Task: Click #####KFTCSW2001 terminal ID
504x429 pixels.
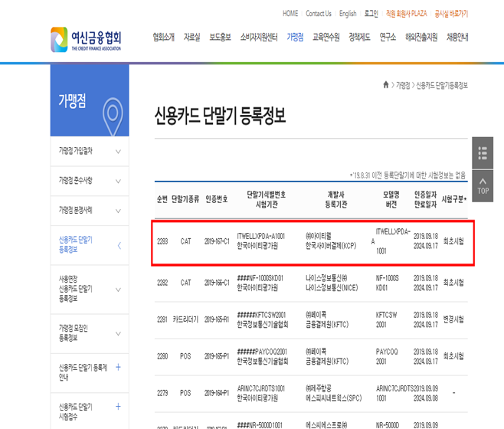Action: [261, 315]
